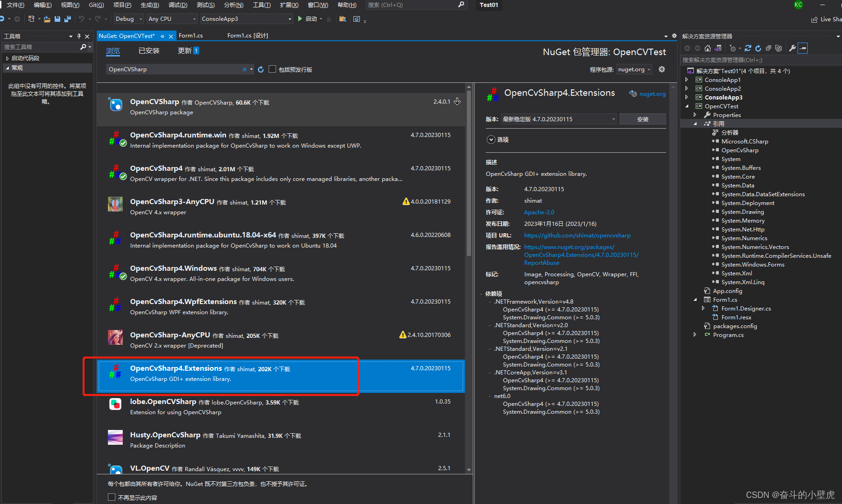
Task: Open the nuget.org package source dropdown
Action: (x=635, y=69)
